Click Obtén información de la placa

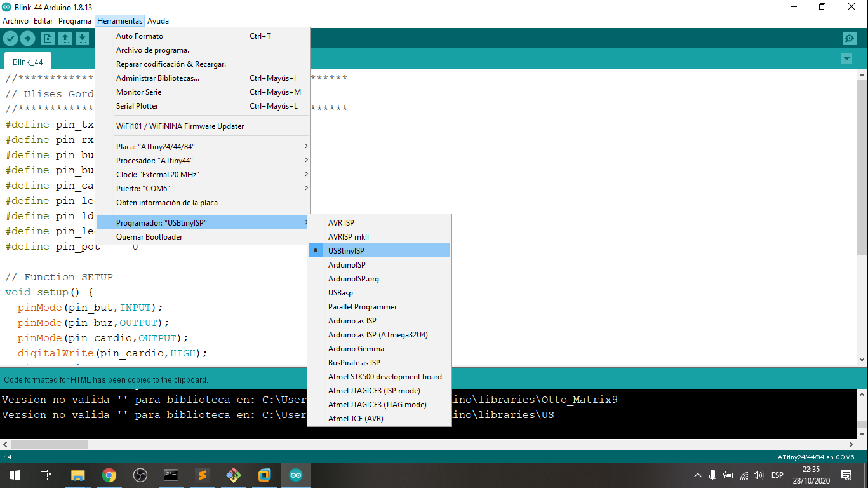(x=203, y=203)
